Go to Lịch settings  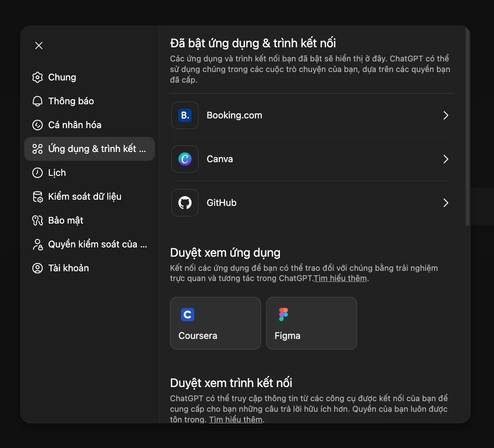pyautogui.click(x=90, y=173)
